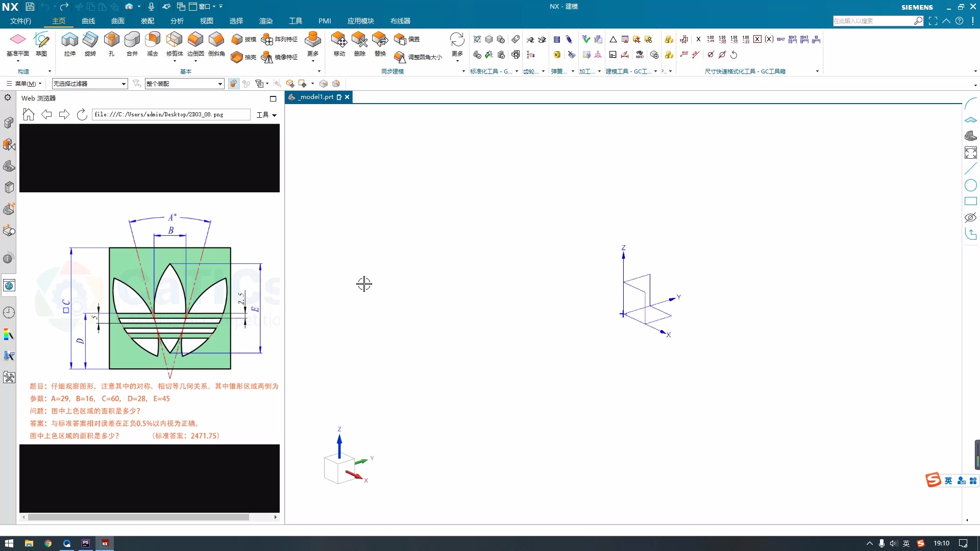Image resolution: width=980 pixels, height=551 pixels.
Task: Toggle show/hide eye icon on right bar
Action: pos(970,217)
